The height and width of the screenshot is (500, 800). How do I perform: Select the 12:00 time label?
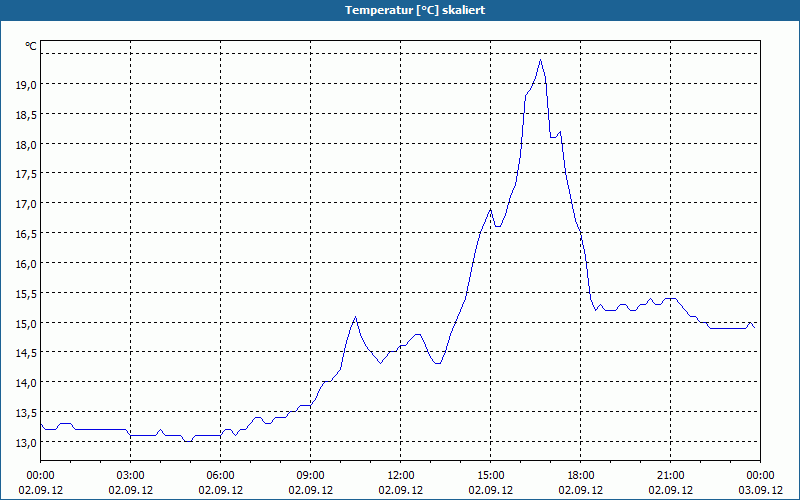(x=401, y=476)
